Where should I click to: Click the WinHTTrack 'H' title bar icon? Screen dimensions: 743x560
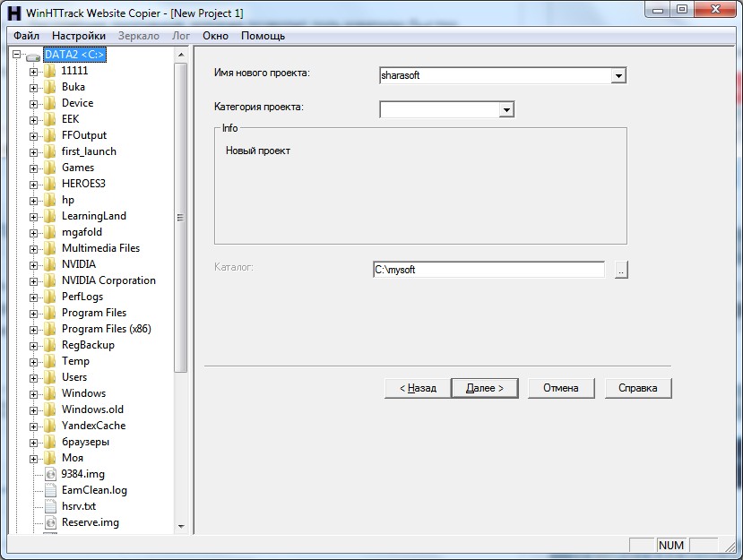[14, 13]
